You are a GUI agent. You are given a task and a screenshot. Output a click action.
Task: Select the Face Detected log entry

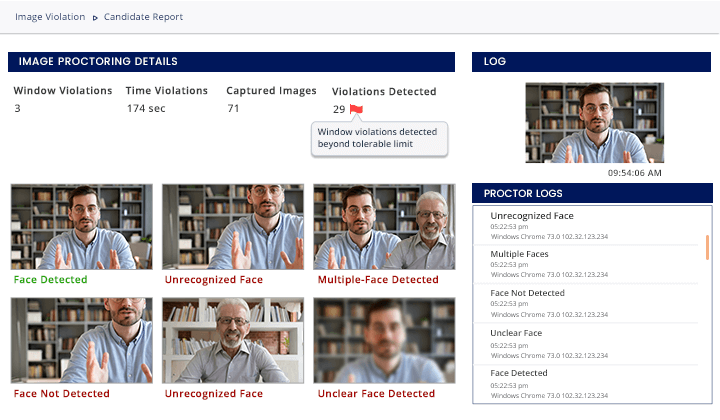(588, 384)
